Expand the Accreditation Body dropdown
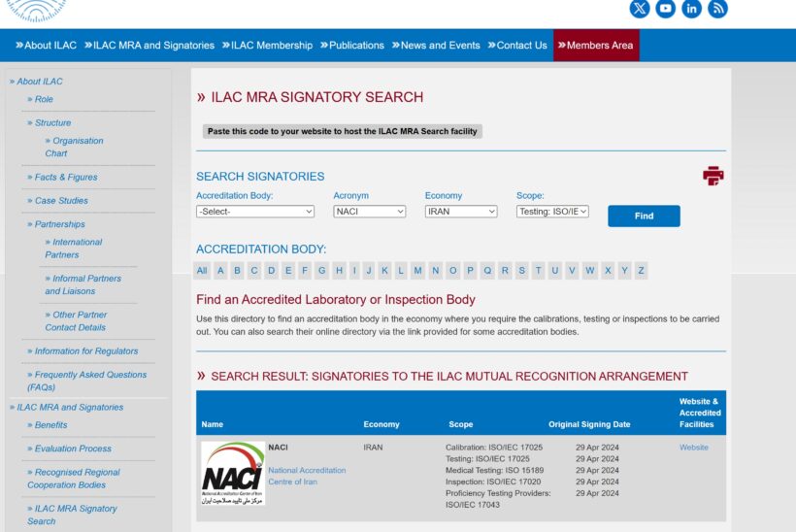796x532 pixels. click(x=255, y=212)
